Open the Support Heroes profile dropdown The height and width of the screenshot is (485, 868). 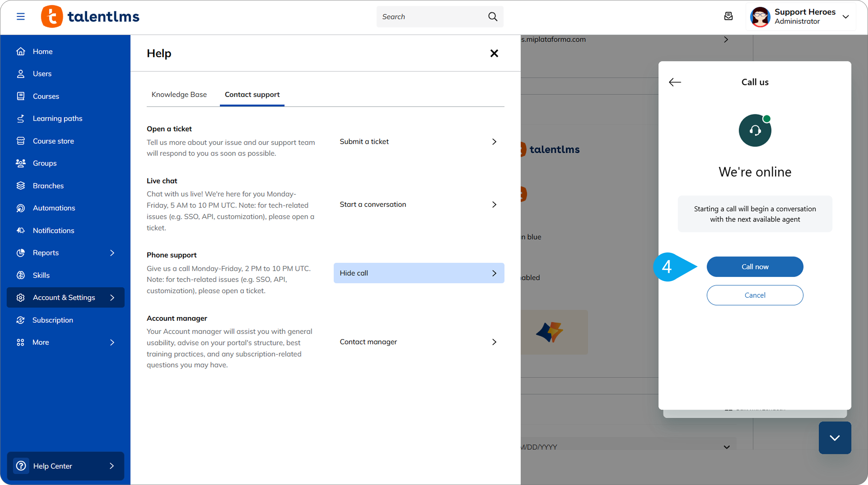(x=845, y=17)
